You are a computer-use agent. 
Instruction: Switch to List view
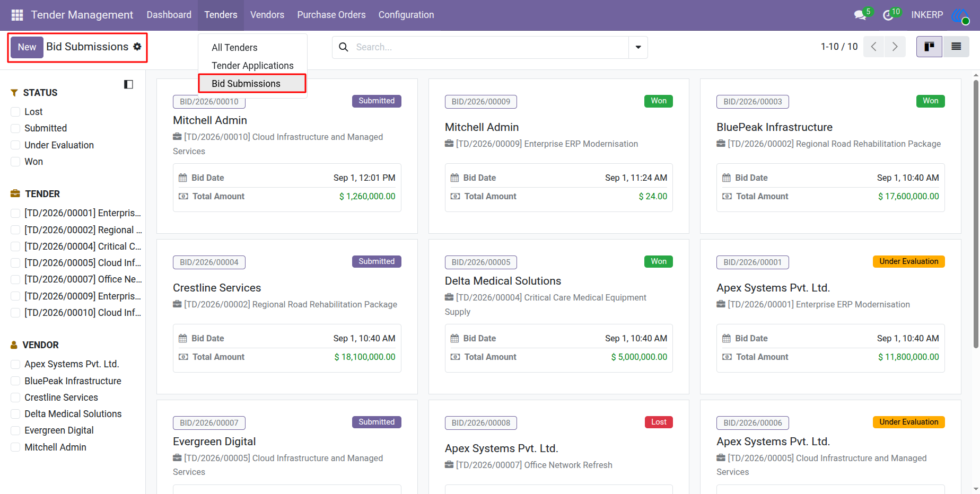956,47
